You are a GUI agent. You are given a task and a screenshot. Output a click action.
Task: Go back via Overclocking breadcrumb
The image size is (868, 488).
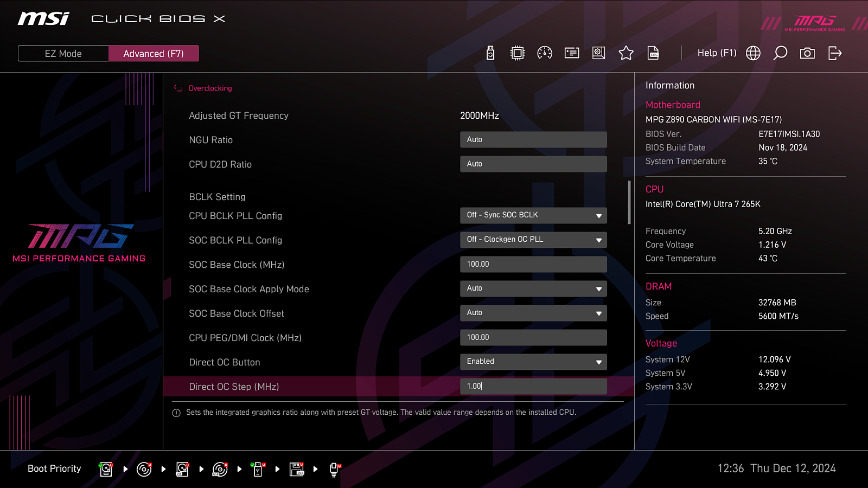tap(210, 88)
